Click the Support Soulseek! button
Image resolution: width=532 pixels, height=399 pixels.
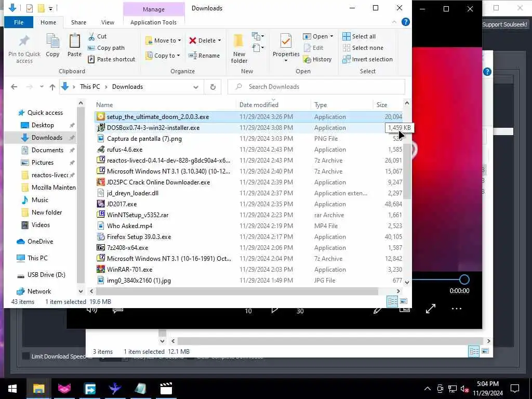pos(504,24)
